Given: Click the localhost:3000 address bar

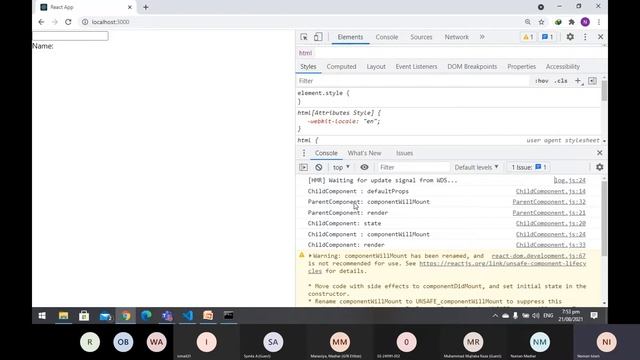Looking at the screenshot, I should tap(111, 22).
